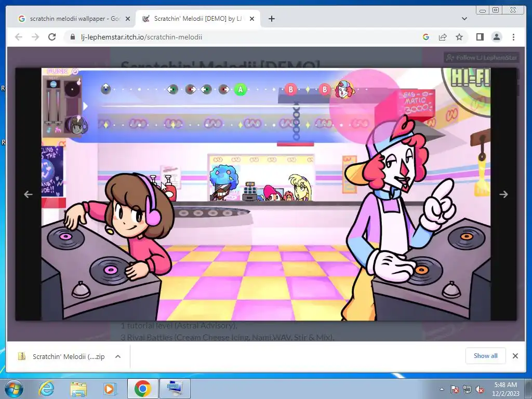The image size is (532, 399).
Task: Dismiss the downloads bar
Action: tap(515, 355)
